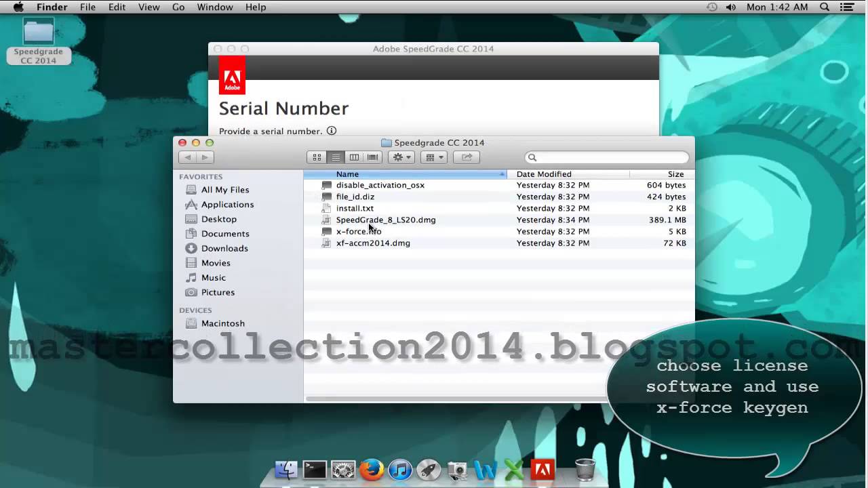
Task: Open Notification Center from menu bar
Action: click(846, 7)
